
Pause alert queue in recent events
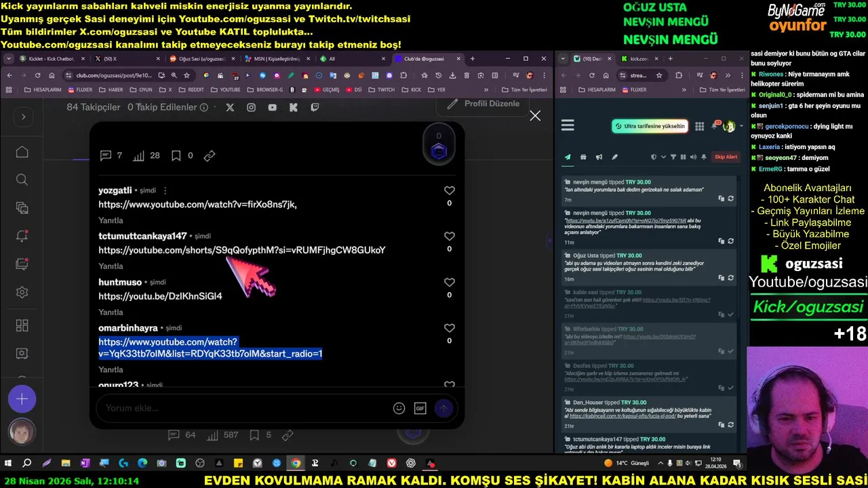683,157
